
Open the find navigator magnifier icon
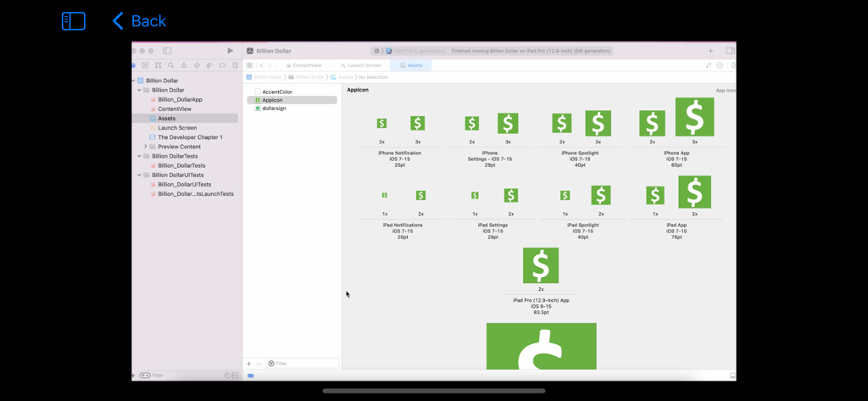click(x=171, y=65)
